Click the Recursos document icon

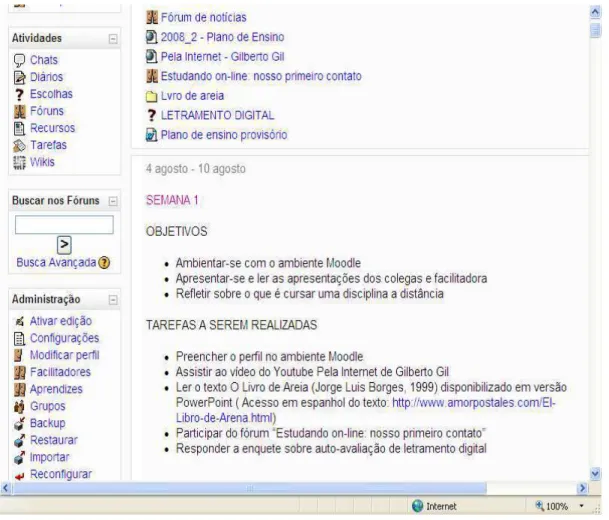[19, 129]
